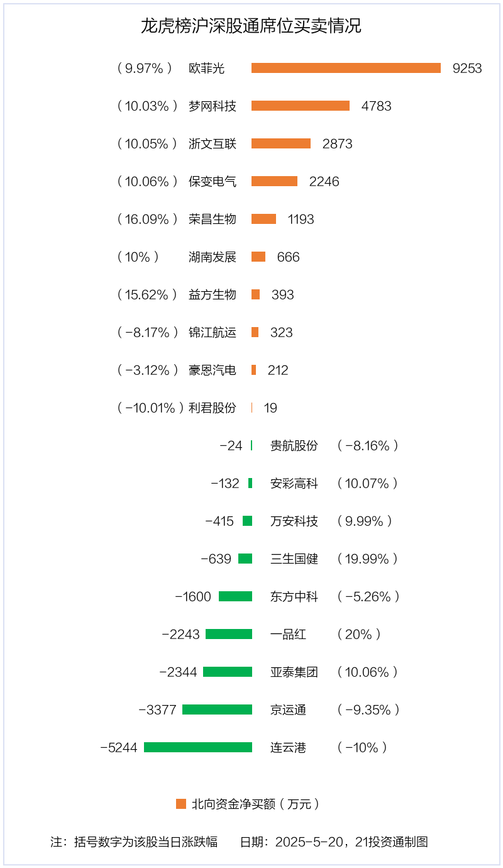This screenshot has height=868, width=503.
Task: Click the 东方中科 green bar
Action: click(235, 596)
